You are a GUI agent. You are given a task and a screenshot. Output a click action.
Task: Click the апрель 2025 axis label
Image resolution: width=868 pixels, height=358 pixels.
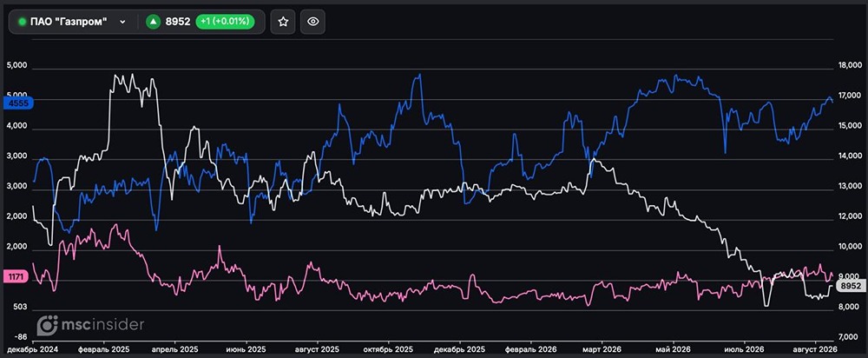pyautogui.click(x=175, y=349)
